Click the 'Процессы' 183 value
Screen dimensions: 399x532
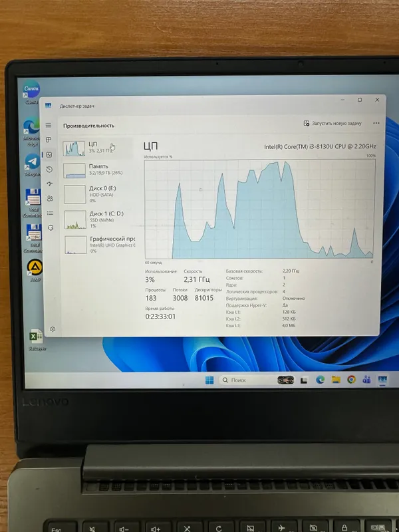coord(151,298)
